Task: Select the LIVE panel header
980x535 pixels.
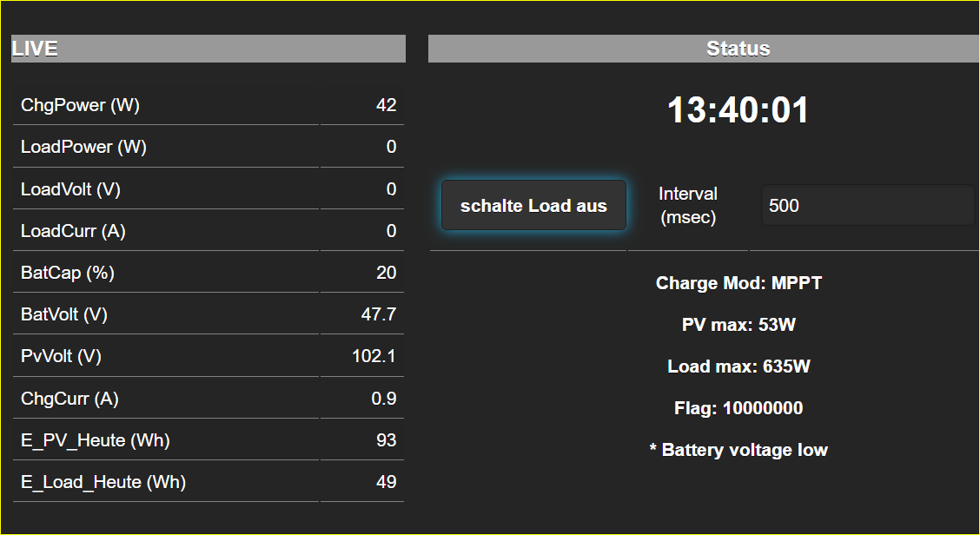Action: (x=209, y=49)
